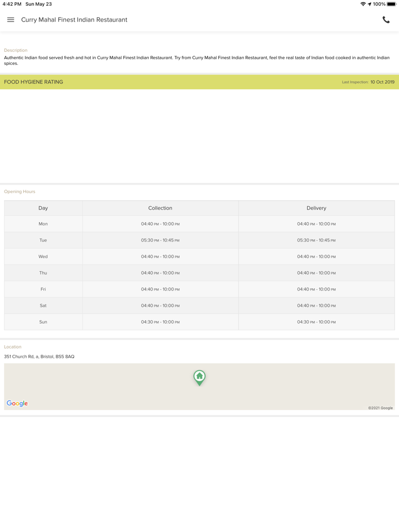
Task: Click the restaurant title in header
Action: [74, 20]
